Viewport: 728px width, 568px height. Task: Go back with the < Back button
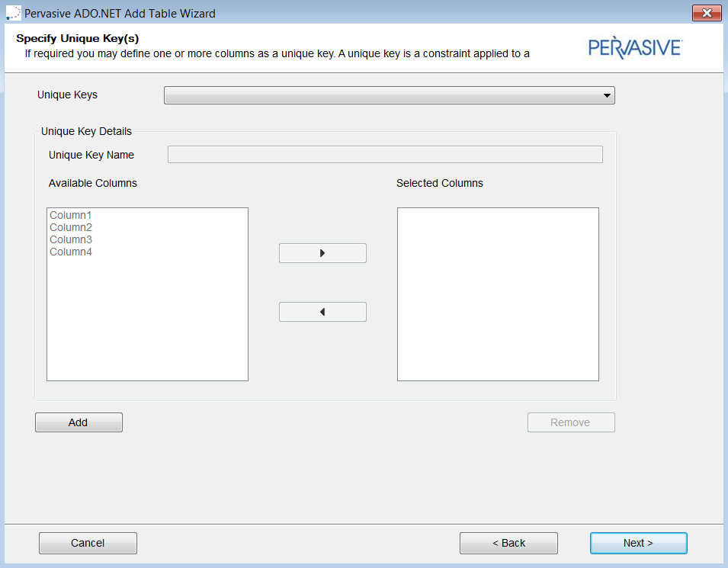508,543
